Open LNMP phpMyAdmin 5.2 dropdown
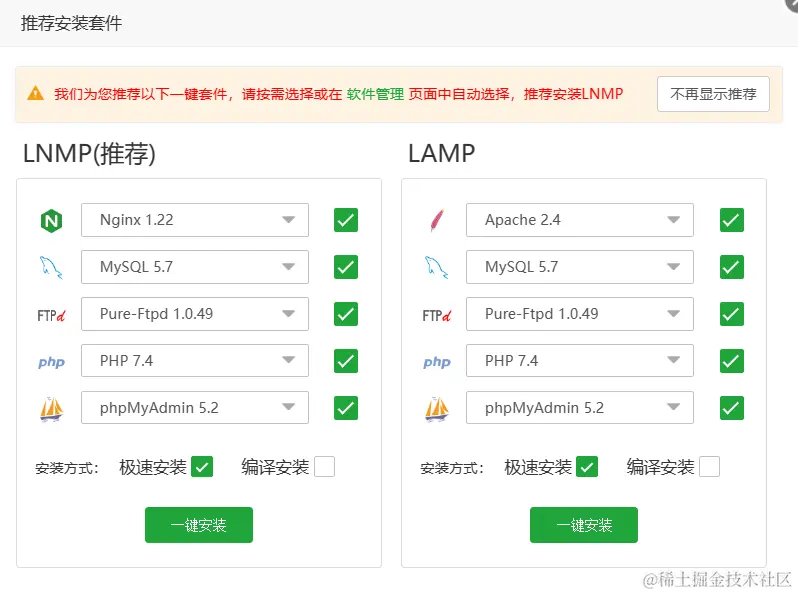Screen dimensions: 798x595 click(195, 408)
